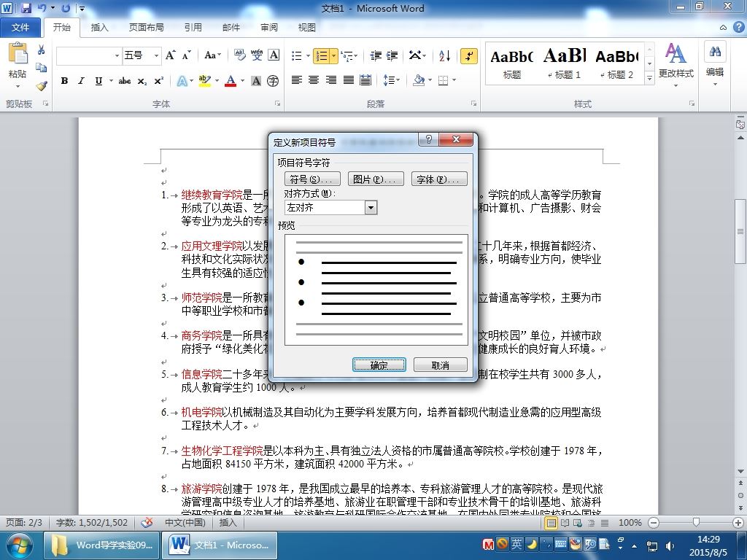Expand the styles gallery More arrow

tap(649, 78)
